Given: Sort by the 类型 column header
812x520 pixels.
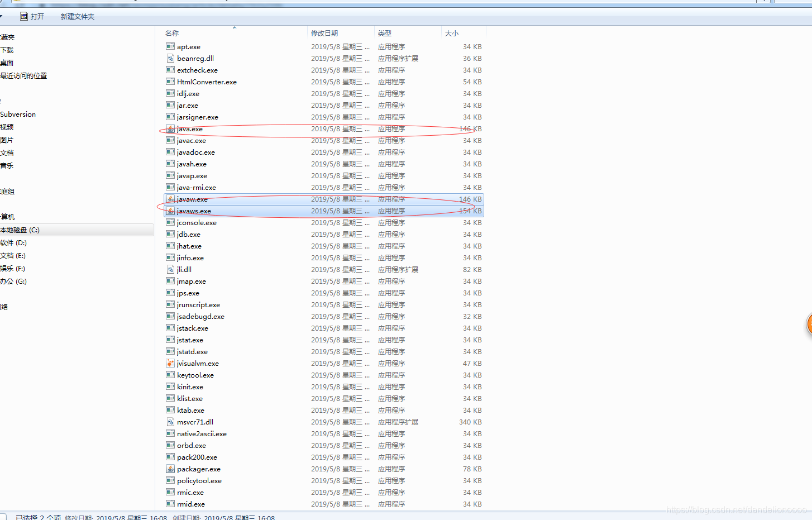Looking at the screenshot, I should pos(385,34).
